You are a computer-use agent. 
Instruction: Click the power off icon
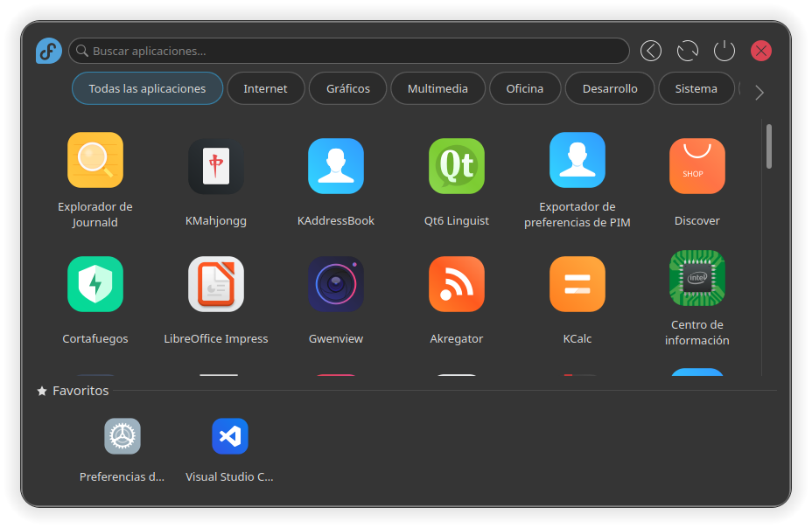(x=724, y=51)
